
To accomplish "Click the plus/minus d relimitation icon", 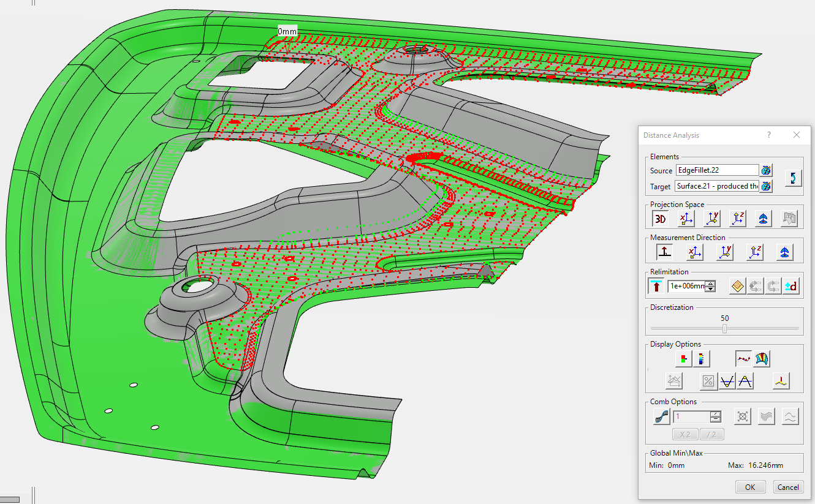I will 791,286.
